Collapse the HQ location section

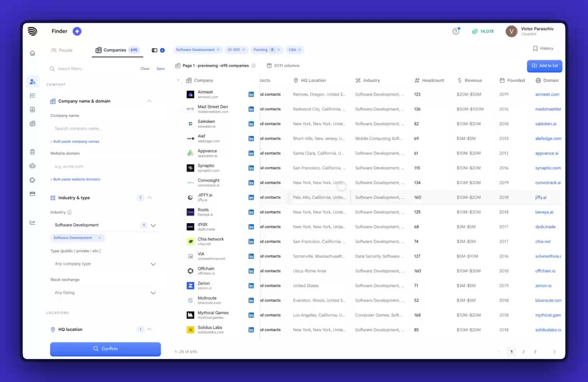pyautogui.click(x=149, y=329)
